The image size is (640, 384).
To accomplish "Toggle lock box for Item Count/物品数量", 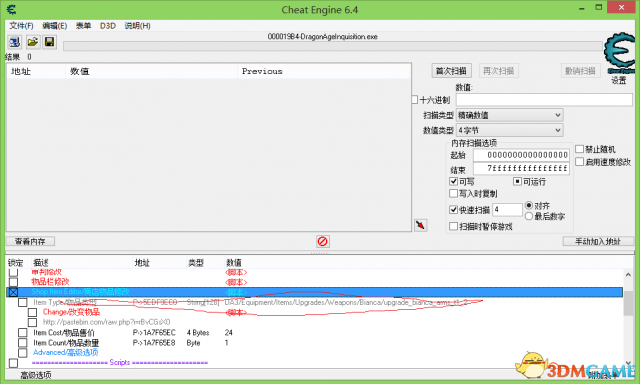I will [23, 343].
